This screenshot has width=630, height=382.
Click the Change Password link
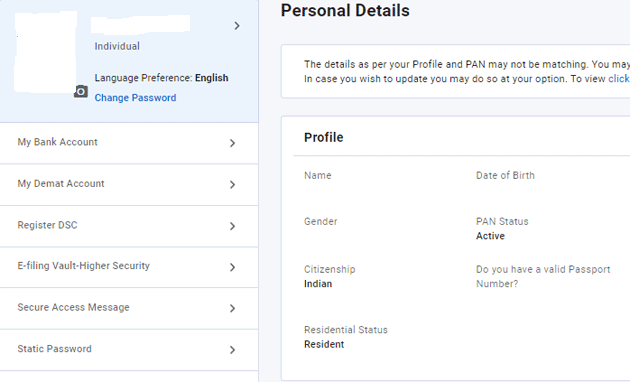pos(135,98)
